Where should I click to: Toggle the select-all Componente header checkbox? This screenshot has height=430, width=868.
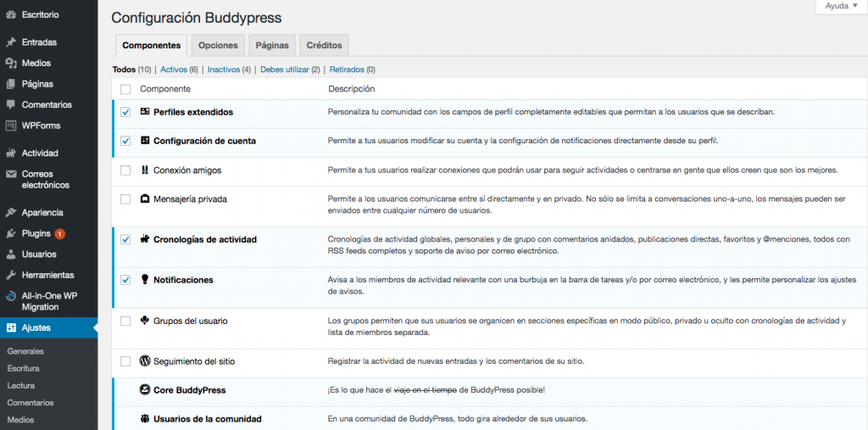pos(125,89)
